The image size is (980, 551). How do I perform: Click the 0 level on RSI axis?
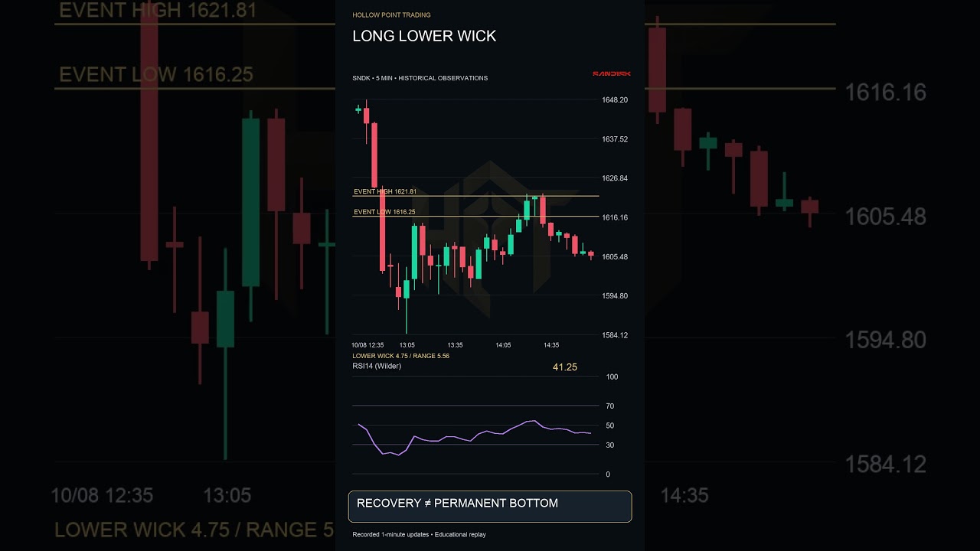608,474
